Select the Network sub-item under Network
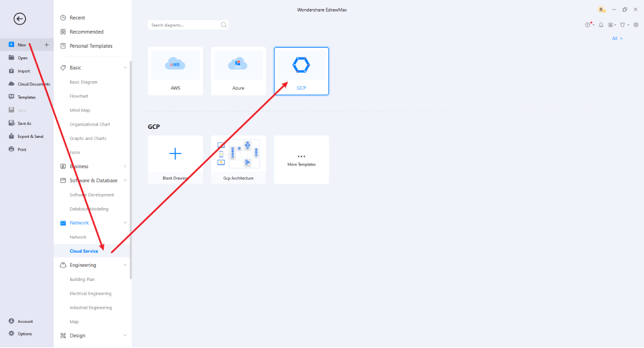 point(78,237)
